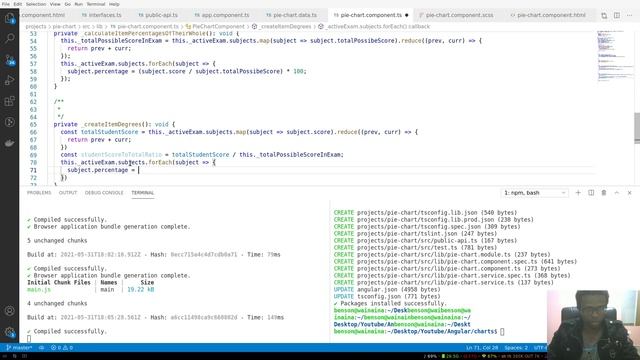Open the Terminal menu

pyautogui.click(x=96, y=4)
